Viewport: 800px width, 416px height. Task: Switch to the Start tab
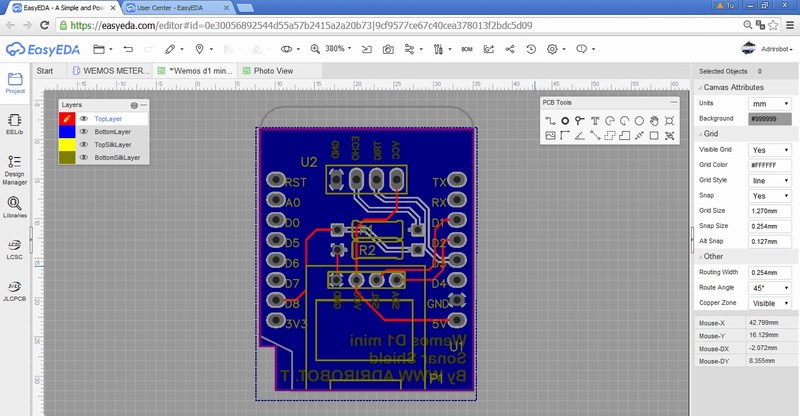pos(45,71)
